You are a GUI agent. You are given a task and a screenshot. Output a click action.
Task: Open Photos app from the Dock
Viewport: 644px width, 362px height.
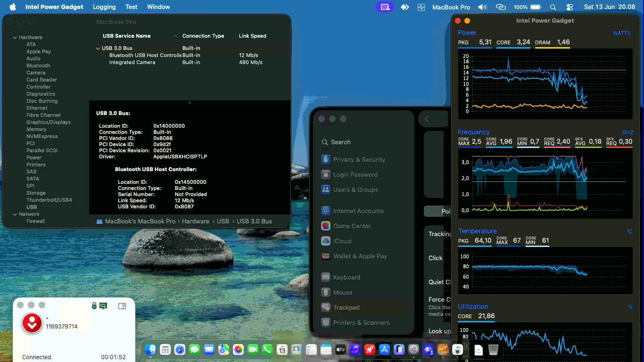[x=238, y=349]
